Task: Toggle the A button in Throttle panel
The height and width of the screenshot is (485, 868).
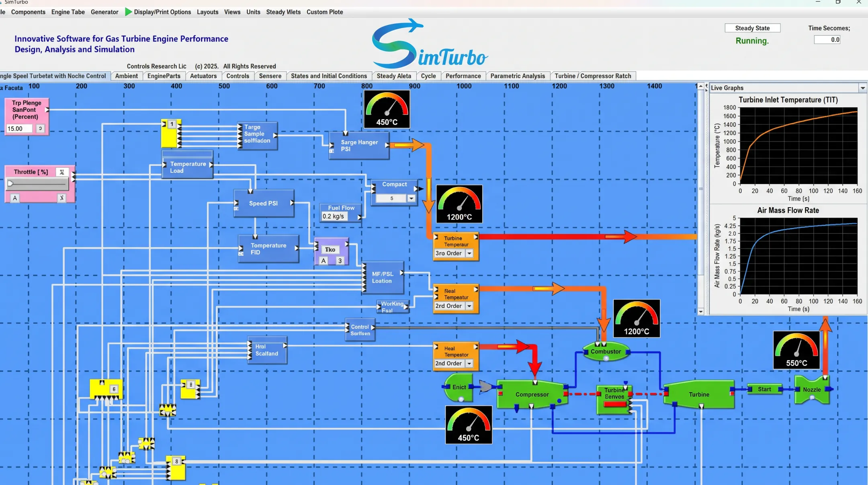Action: point(15,198)
